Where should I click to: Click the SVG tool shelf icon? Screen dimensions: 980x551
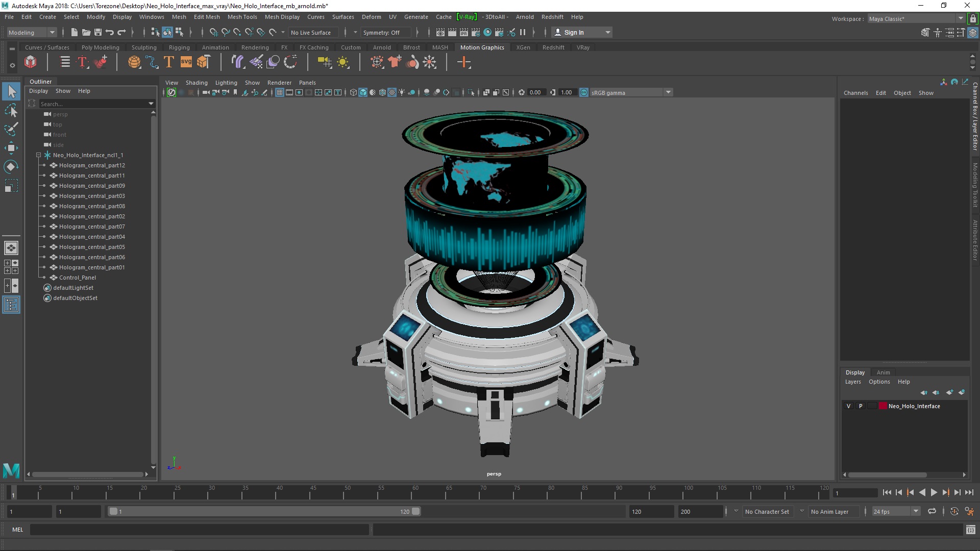[x=186, y=62]
